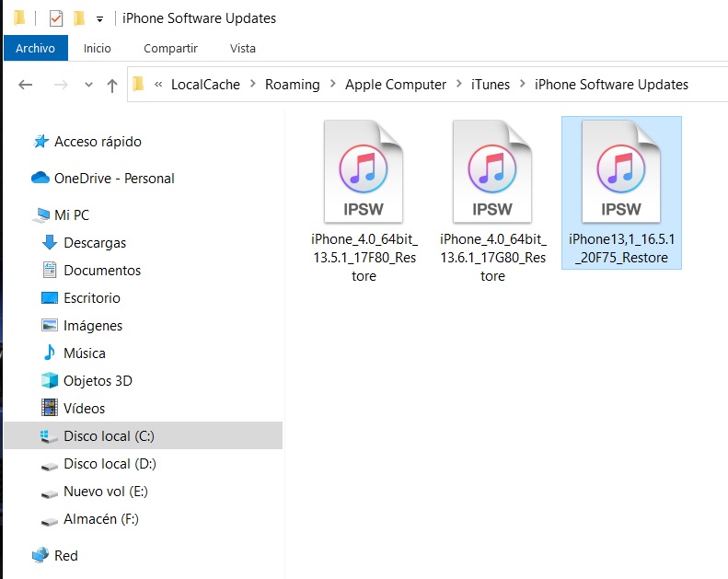Viewport: 728px width, 579px height.
Task: Click the Mi PC computer icon
Action: pyautogui.click(x=40, y=215)
